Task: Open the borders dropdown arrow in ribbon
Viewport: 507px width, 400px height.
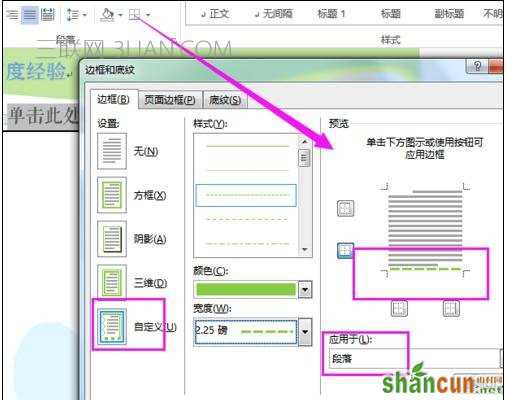Action: coord(148,15)
